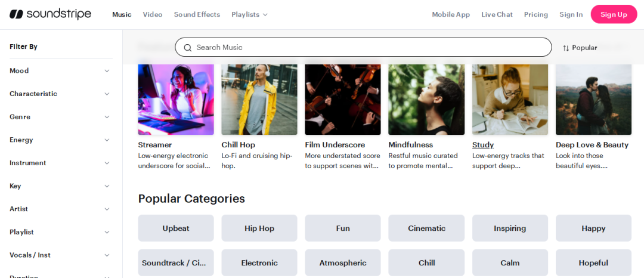
Task: Open the Mindfulness playlist image
Action: 426,99
